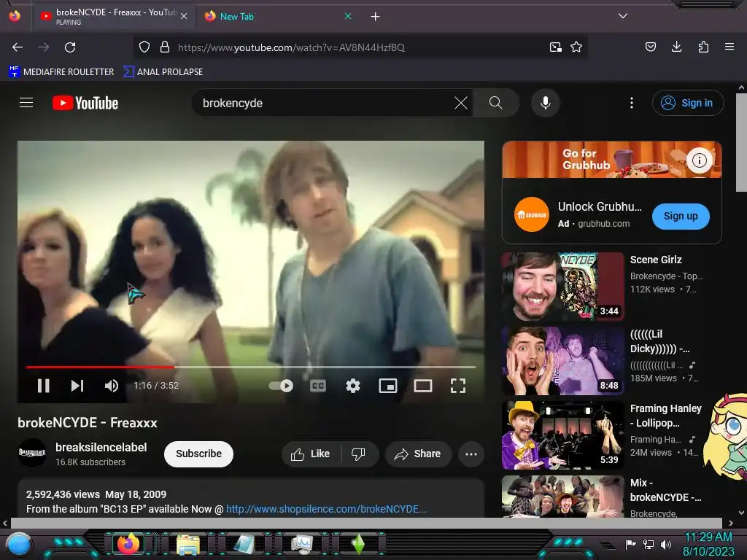747x560 pixels.
Task: Open a new browser tab
Action: [x=375, y=16]
